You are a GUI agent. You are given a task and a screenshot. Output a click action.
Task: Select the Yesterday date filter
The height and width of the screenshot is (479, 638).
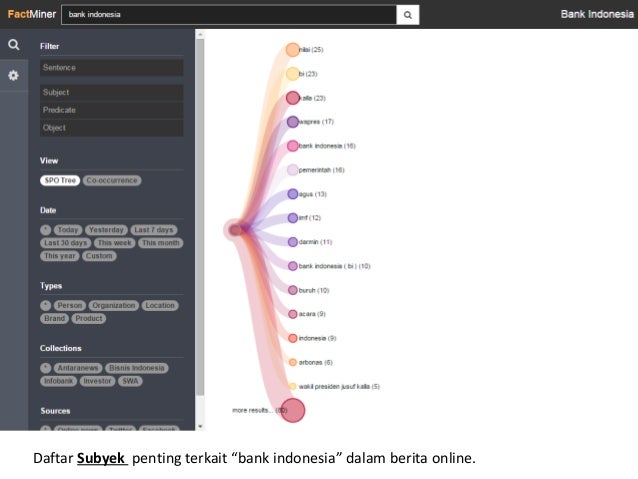tap(106, 230)
